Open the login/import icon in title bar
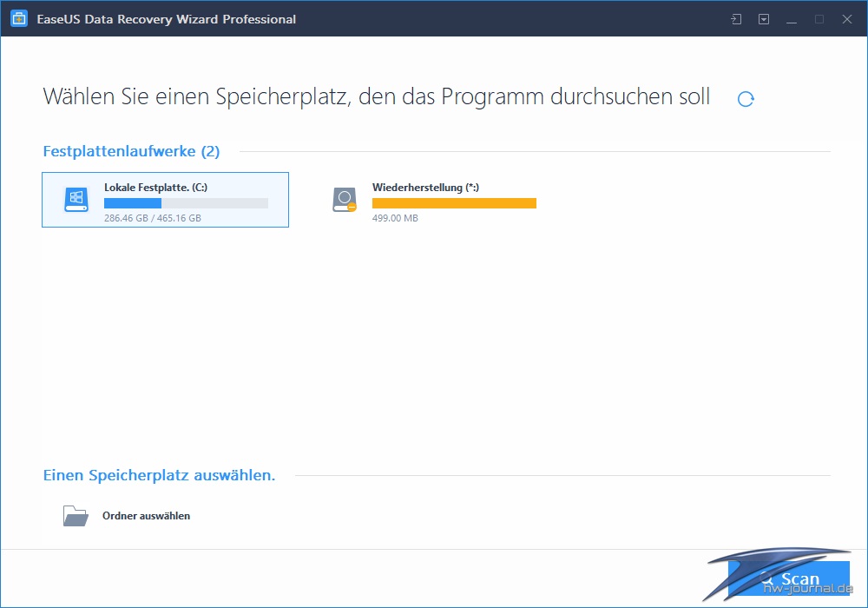This screenshot has height=608, width=868. click(736, 19)
